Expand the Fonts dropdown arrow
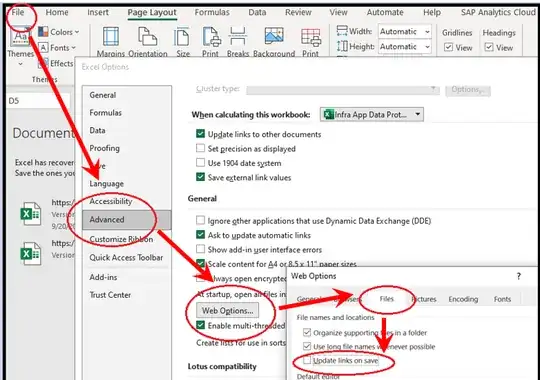The image size is (540, 380). 74,48
